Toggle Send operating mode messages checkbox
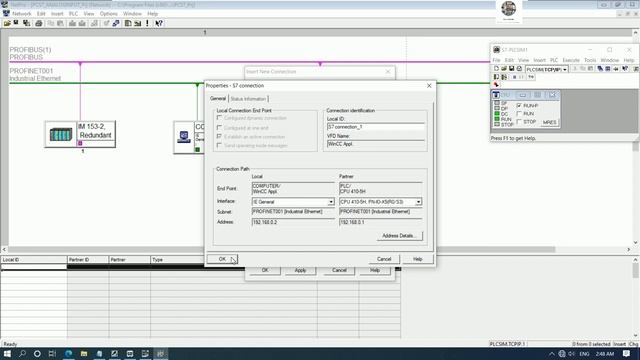640x360 pixels. click(x=219, y=145)
